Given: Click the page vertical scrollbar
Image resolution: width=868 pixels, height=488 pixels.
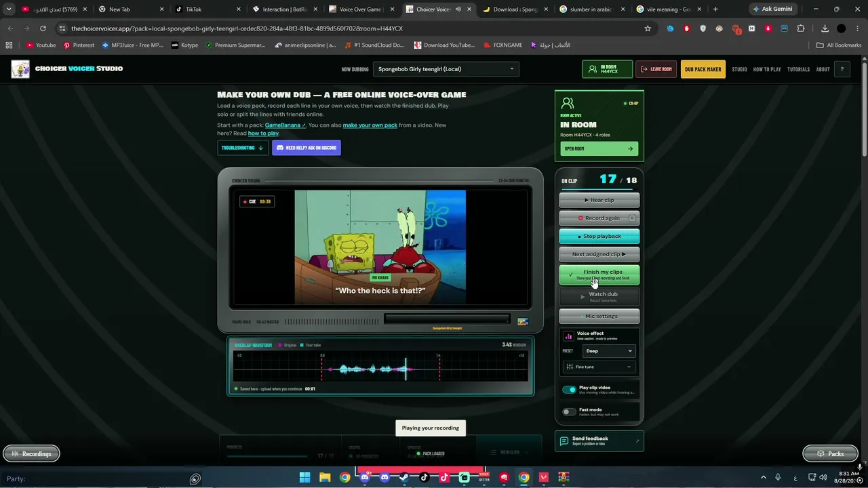Looking at the screenshot, I should click(x=864, y=108).
